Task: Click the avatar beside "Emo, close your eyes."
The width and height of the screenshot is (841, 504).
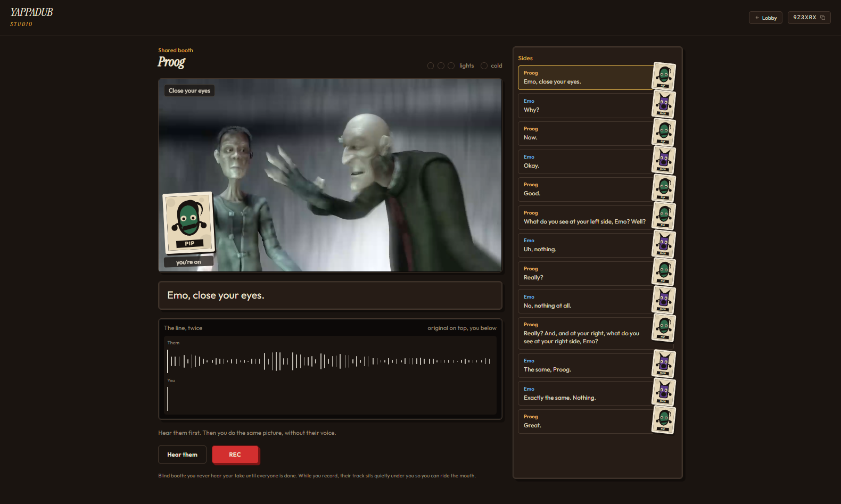Action: (664, 77)
